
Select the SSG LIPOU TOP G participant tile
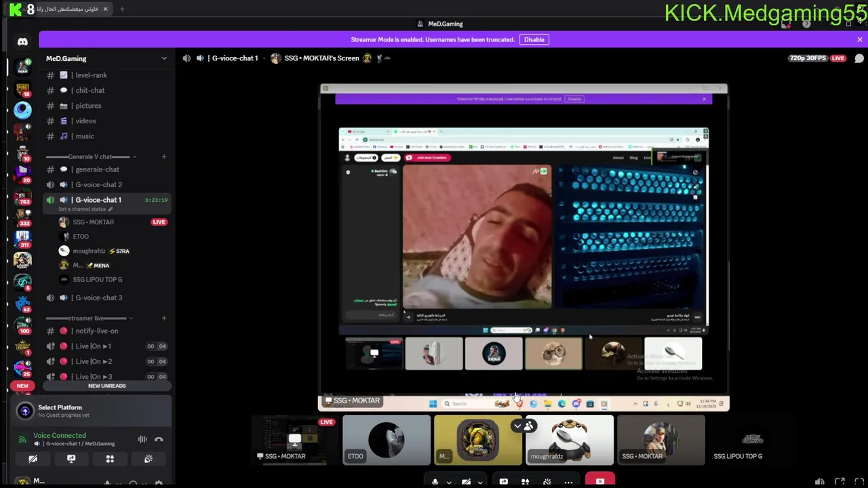752,441
